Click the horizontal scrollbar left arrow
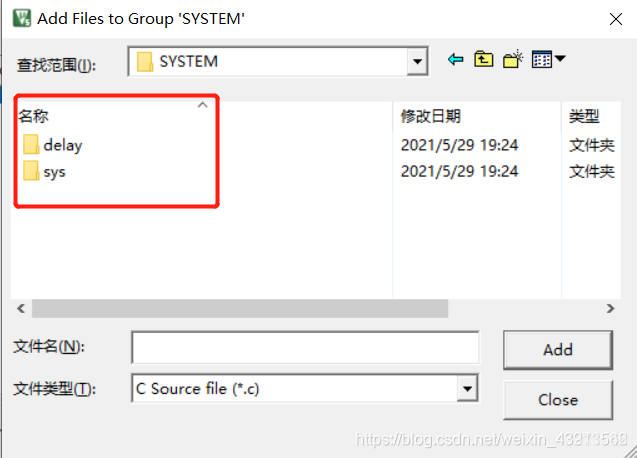637x458 pixels. point(21,308)
